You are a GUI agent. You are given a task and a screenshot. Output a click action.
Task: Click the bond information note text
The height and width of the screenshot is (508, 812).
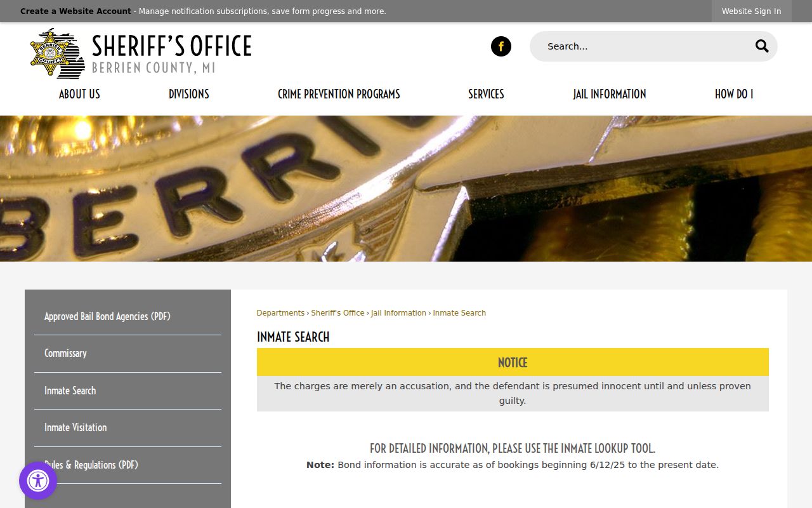click(513, 465)
